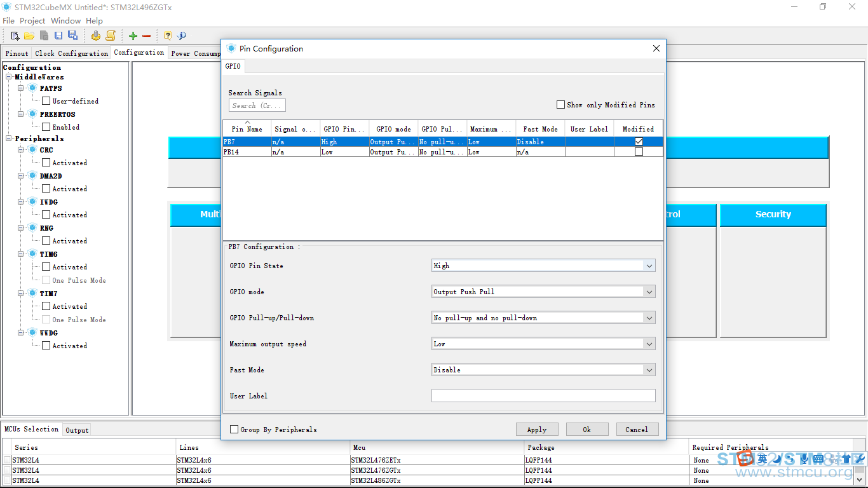
Task: Click the Save Project As icon
Action: (72, 36)
